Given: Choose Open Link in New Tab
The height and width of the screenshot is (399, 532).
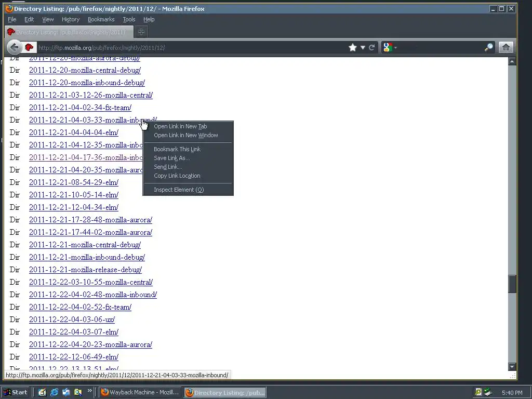Looking at the screenshot, I should pos(188,126).
